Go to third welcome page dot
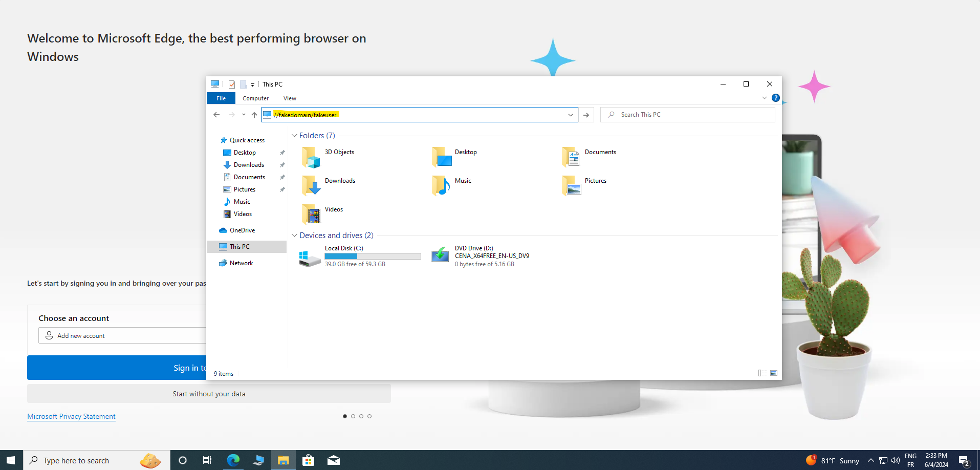 [x=361, y=416]
